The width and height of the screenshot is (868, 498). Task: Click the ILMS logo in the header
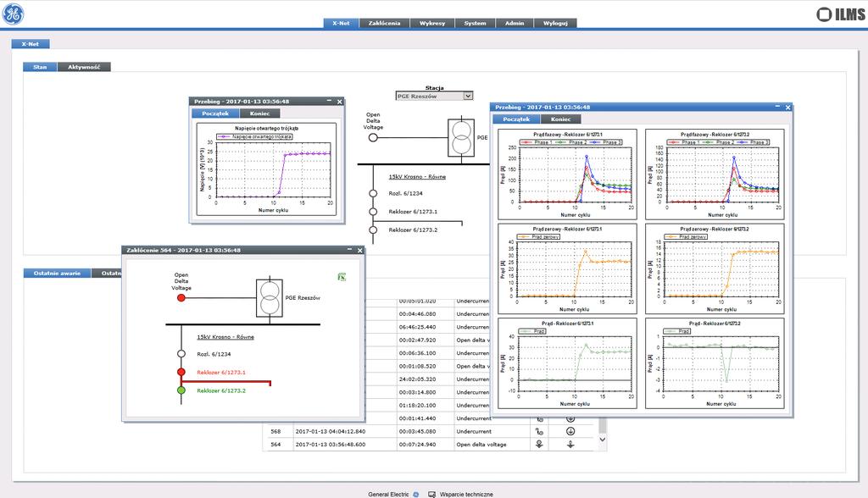(x=840, y=14)
